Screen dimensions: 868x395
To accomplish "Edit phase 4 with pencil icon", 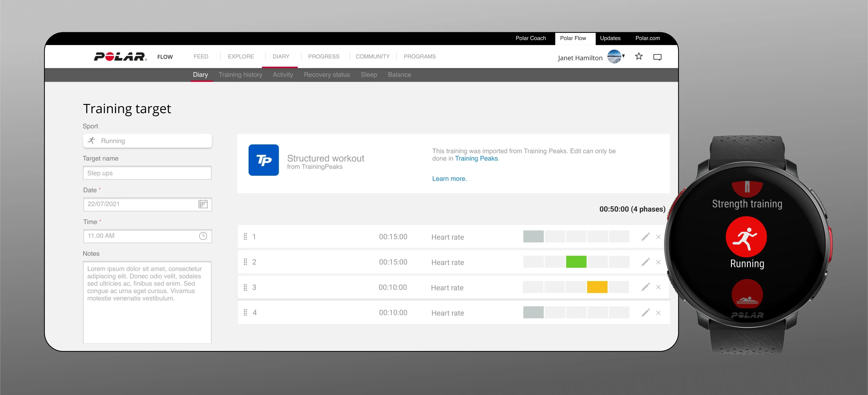I will (645, 313).
